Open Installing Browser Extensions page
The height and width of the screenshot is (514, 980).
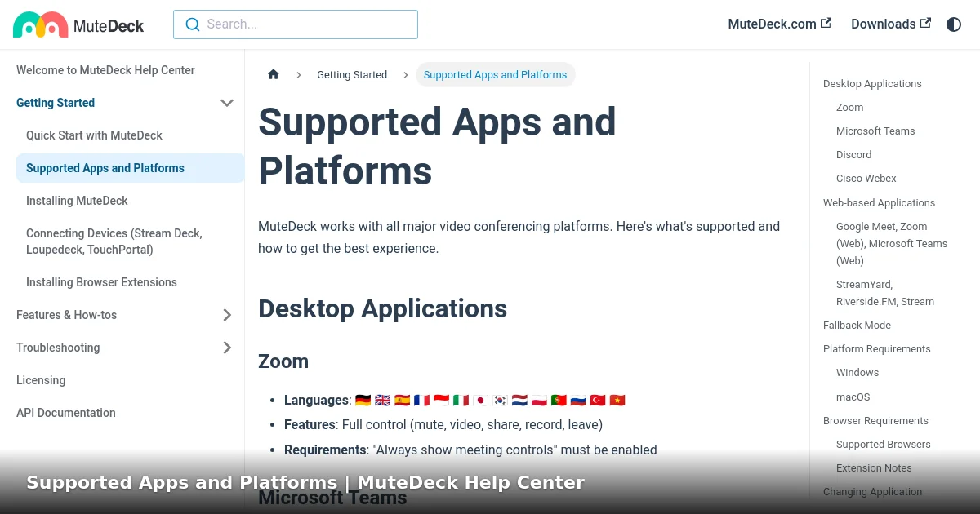pyautogui.click(x=101, y=282)
